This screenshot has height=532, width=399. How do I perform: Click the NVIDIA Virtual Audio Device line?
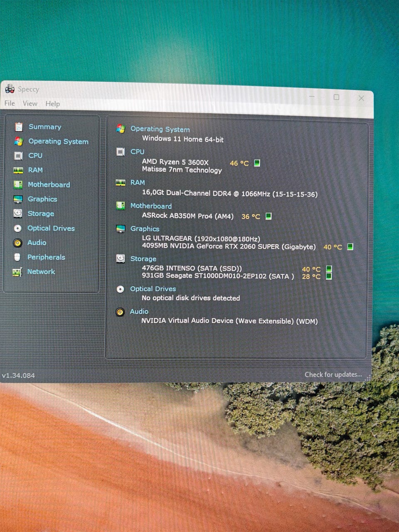[x=229, y=321]
